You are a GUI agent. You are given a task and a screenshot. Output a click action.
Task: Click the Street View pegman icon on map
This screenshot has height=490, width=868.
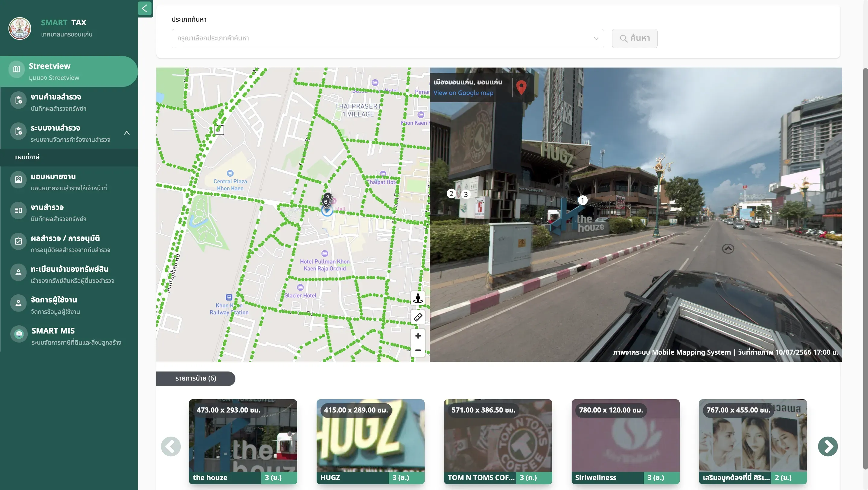[418, 298]
